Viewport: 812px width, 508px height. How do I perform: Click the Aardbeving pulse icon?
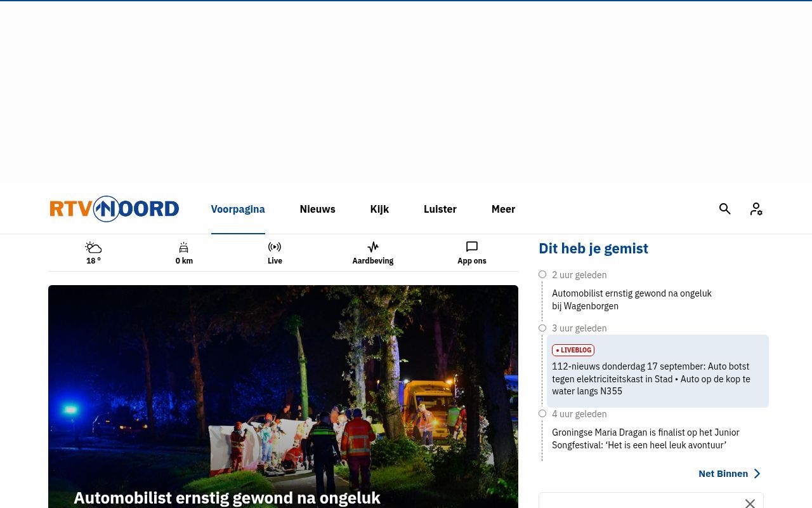coord(373,247)
